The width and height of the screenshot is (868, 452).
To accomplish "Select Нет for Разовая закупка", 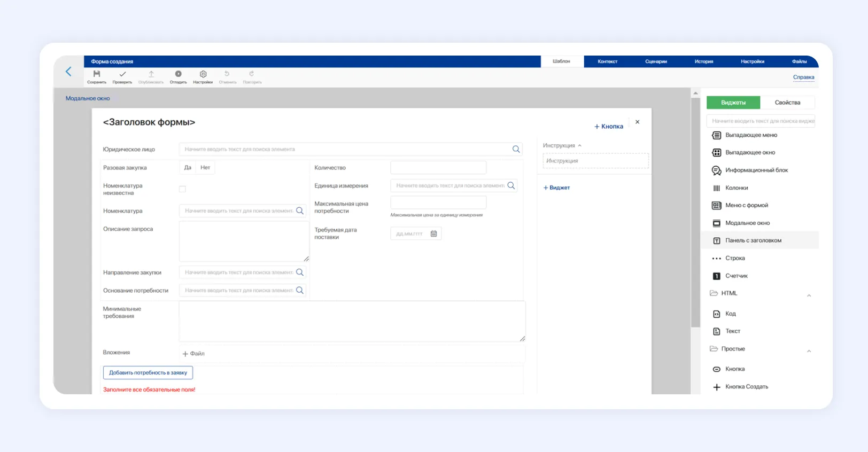I will point(205,168).
